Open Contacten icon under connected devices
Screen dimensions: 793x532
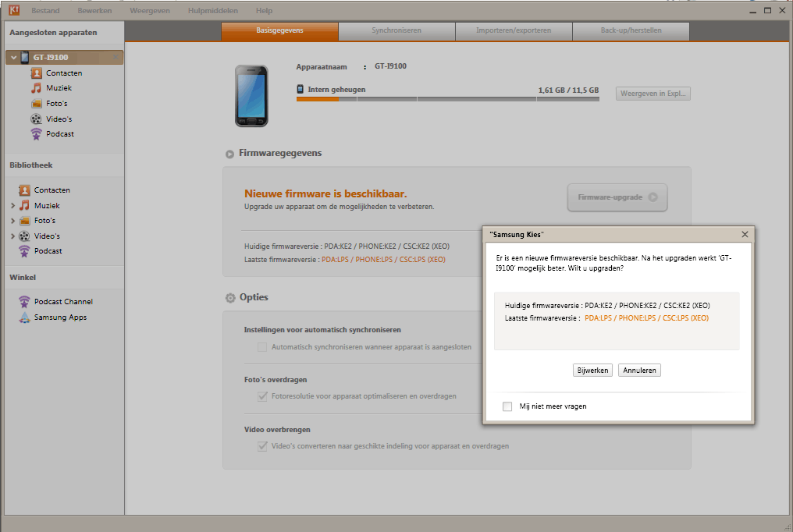coord(37,73)
